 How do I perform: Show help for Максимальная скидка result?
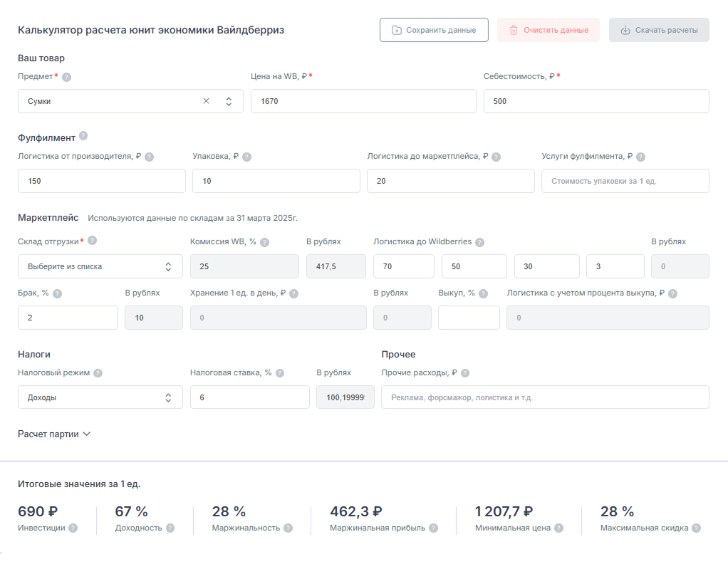[x=697, y=528]
